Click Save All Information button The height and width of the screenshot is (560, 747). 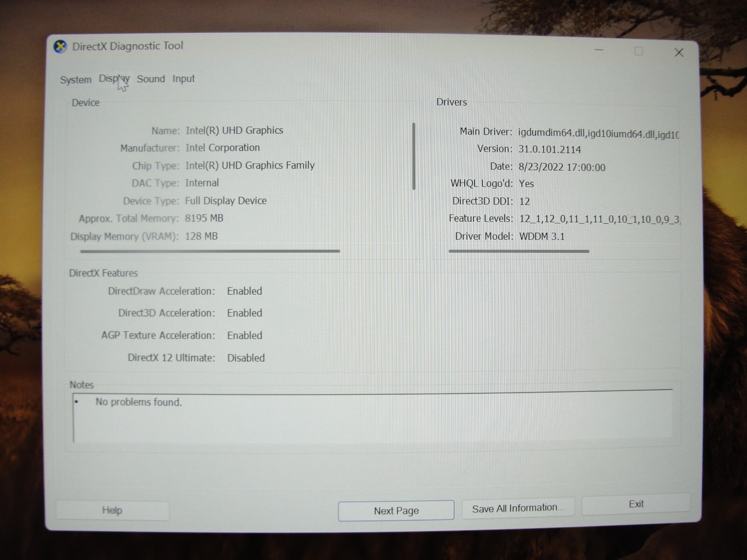click(518, 508)
